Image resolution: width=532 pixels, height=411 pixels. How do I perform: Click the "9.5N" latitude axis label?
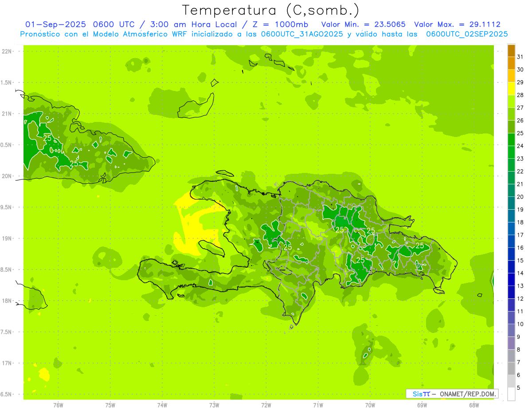pyautogui.click(x=7, y=207)
